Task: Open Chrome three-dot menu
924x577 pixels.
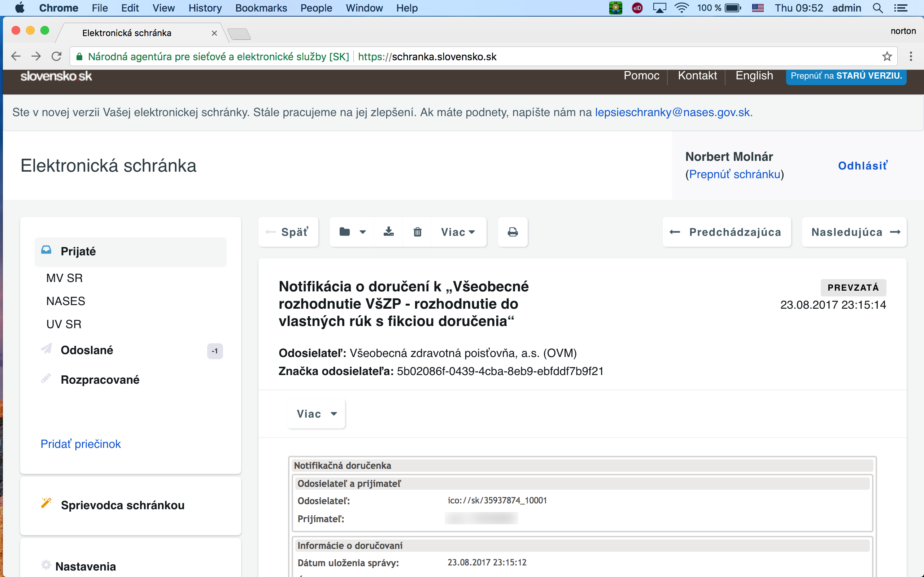Action: click(x=911, y=57)
